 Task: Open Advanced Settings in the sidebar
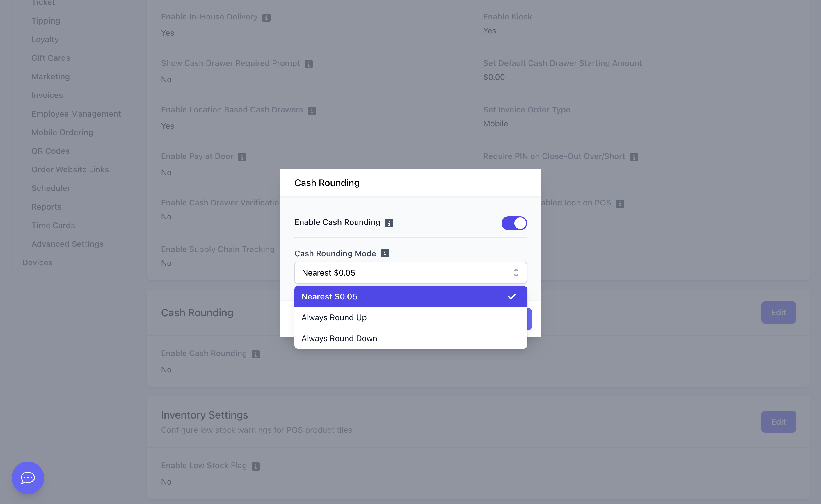click(x=67, y=244)
